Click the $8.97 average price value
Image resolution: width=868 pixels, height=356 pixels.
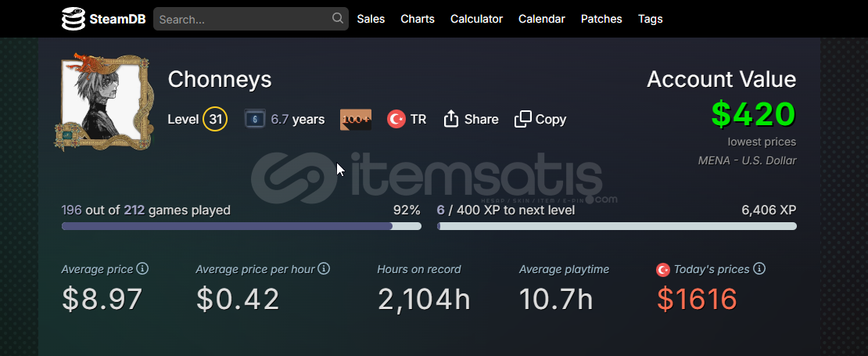point(102,299)
